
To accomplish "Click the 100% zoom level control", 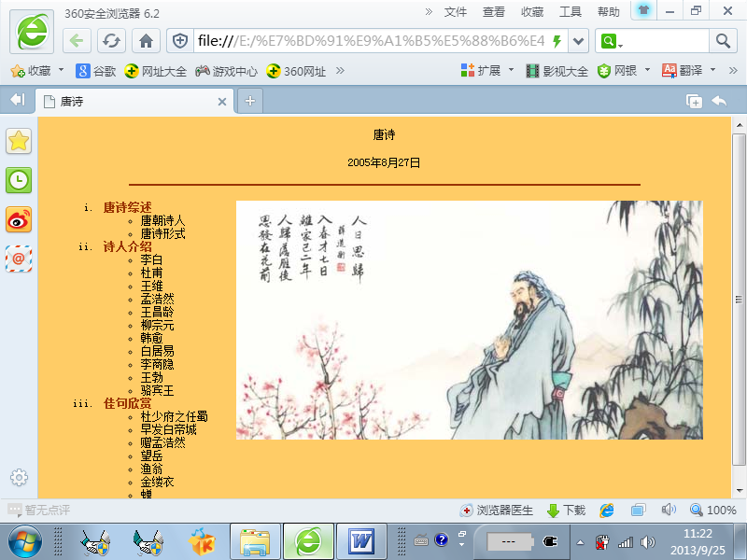I will pos(713,511).
